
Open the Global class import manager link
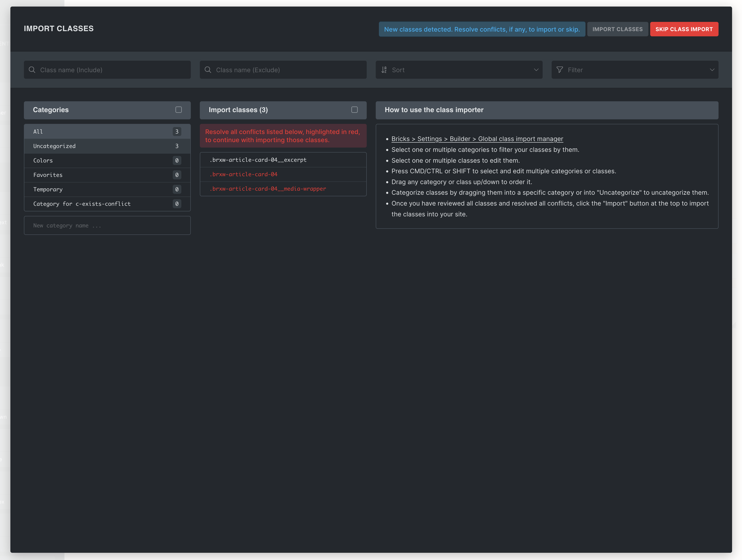coord(477,139)
